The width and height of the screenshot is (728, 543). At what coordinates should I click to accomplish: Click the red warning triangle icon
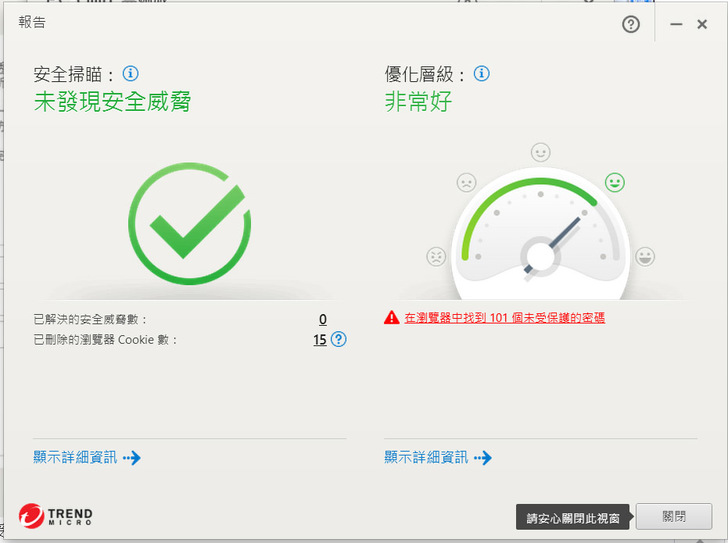pos(392,318)
